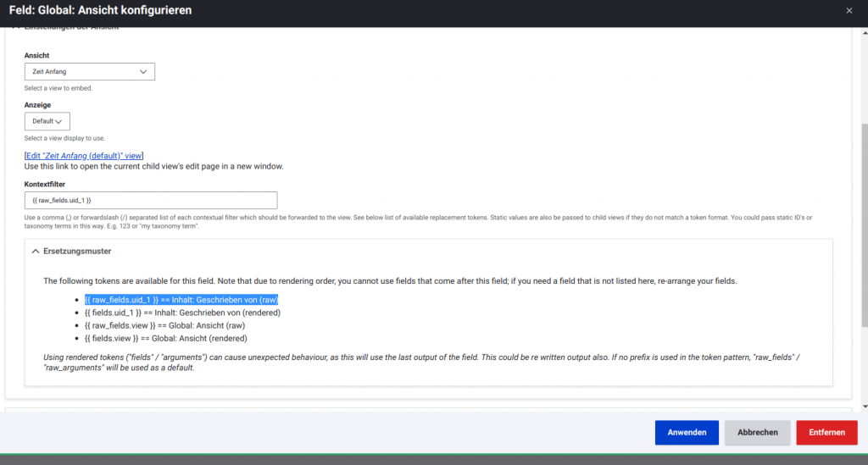The image size is (868, 465).
Task: Focus the Kontextfilter text field
Action: pyautogui.click(x=150, y=200)
